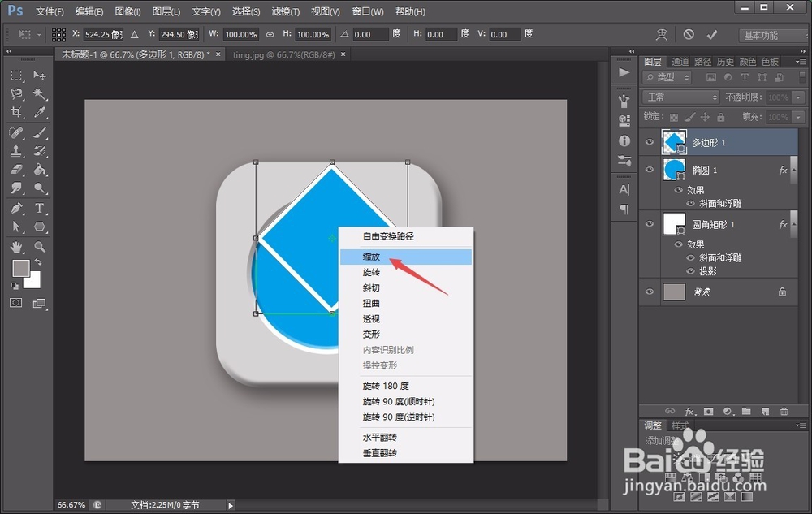Open the fill 填充 dropdown arrow
Image resolution: width=812 pixels, height=514 pixels.
pyautogui.click(x=798, y=117)
